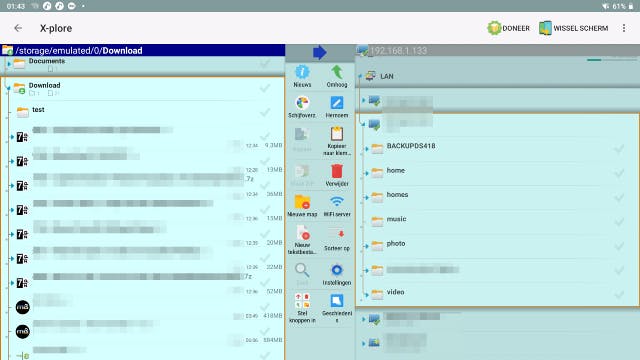Image resolution: width=640 pixels, height=360 pixels.
Task: Mark the test folder checkmark
Action: pyautogui.click(x=265, y=112)
